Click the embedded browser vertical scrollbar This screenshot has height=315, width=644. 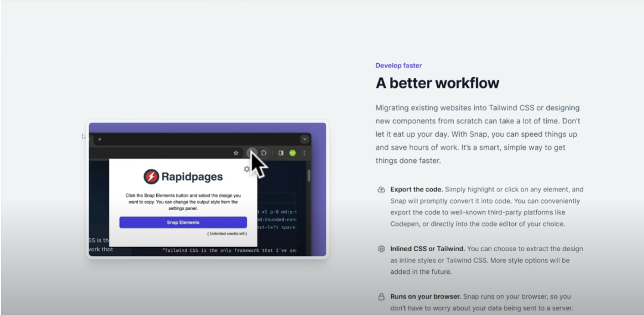click(309, 176)
